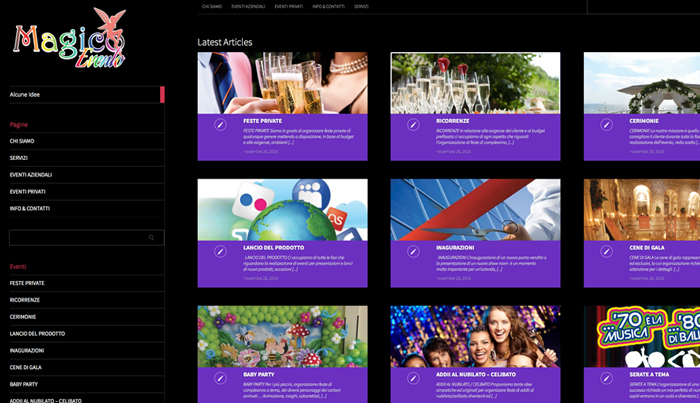Viewport: 700px width, 403px height.
Task: Click the Baby Party article title
Action: (x=258, y=374)
